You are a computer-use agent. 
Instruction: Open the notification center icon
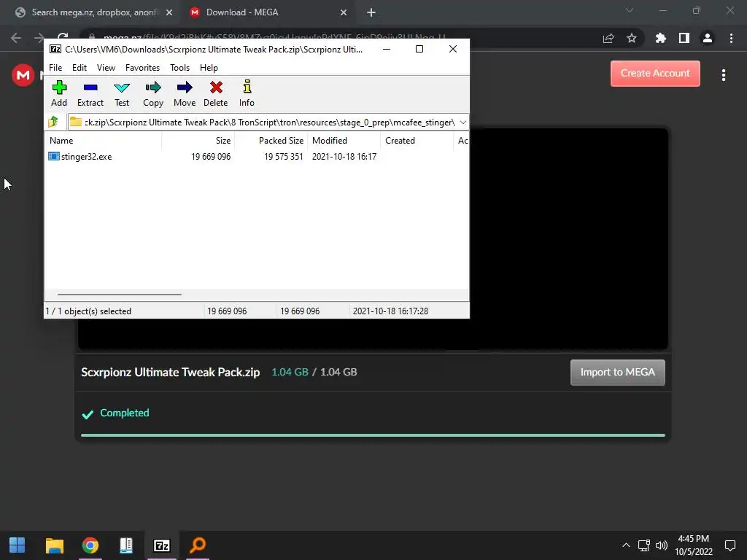[x=729, y=545]
